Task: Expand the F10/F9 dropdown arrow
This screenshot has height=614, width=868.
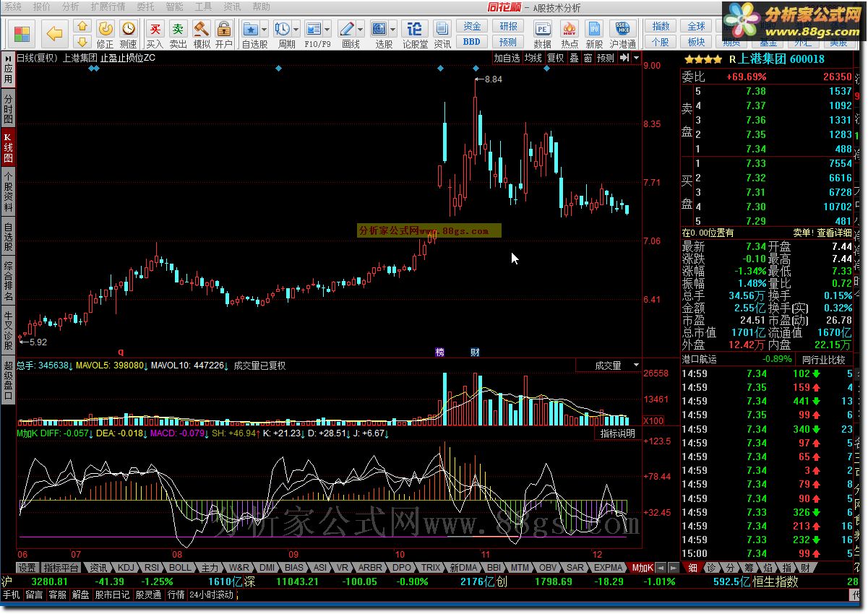Action: coord(329,29)
